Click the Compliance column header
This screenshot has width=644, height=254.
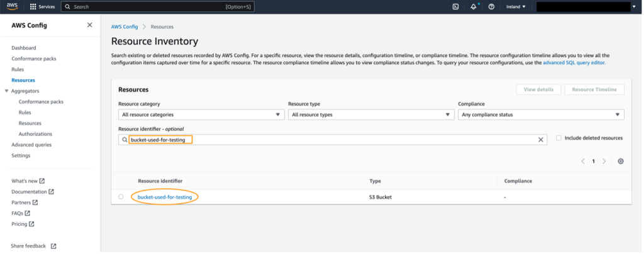coord(518,181)
